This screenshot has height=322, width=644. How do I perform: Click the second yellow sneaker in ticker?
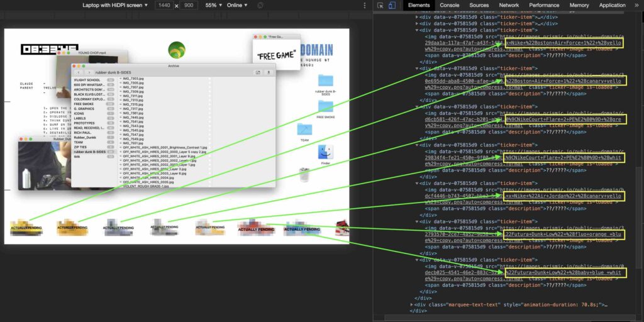click(72, 228)
